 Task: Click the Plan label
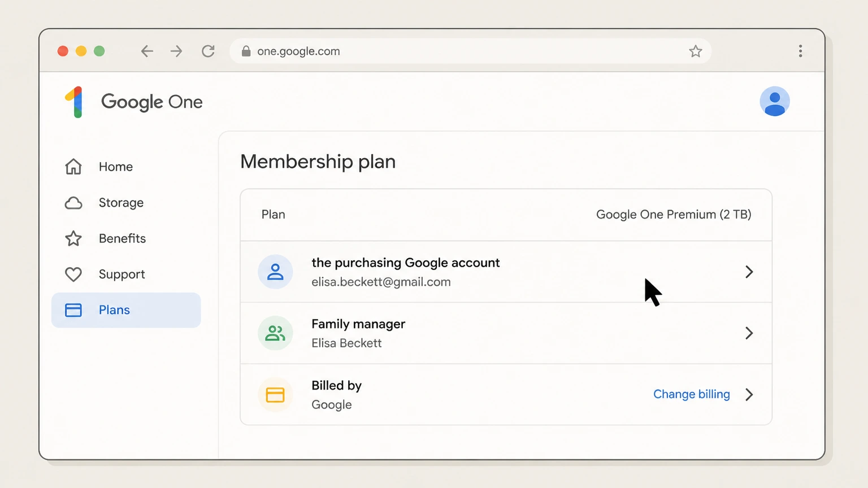click(273, 215)
